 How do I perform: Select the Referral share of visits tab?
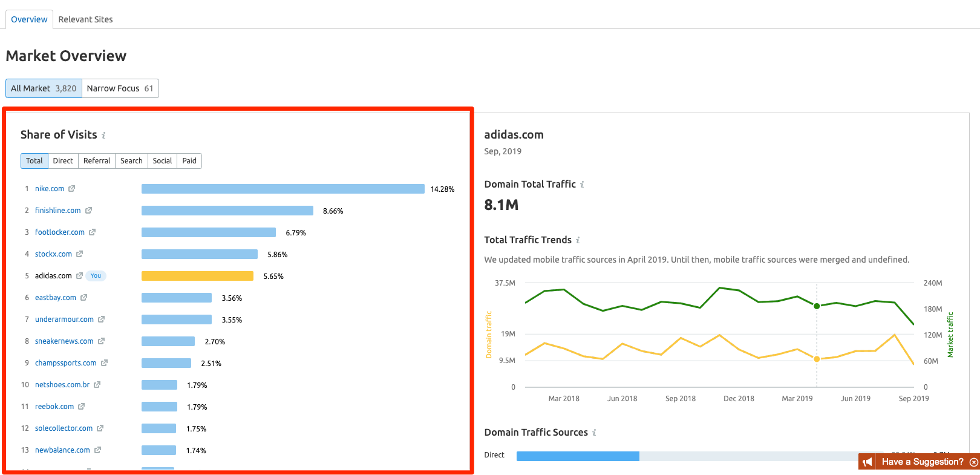click(97, 161)
